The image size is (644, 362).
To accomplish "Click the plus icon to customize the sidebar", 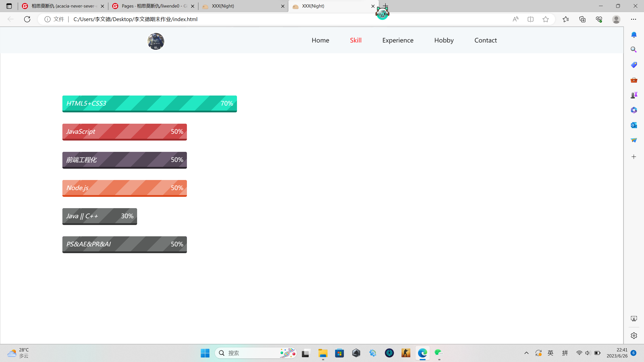I will (x=634, y=157).
